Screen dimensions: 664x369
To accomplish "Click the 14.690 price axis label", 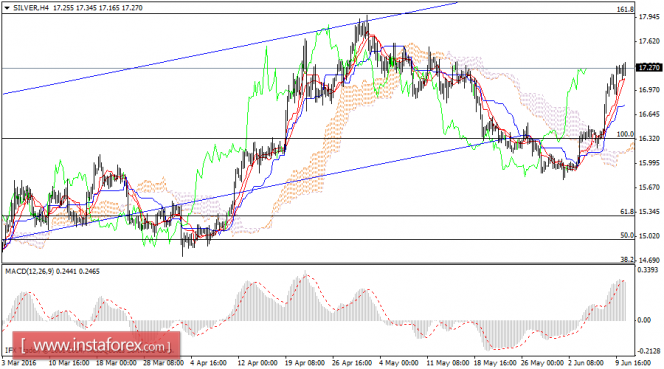I will pyautogui.click(x=649, y=260).
